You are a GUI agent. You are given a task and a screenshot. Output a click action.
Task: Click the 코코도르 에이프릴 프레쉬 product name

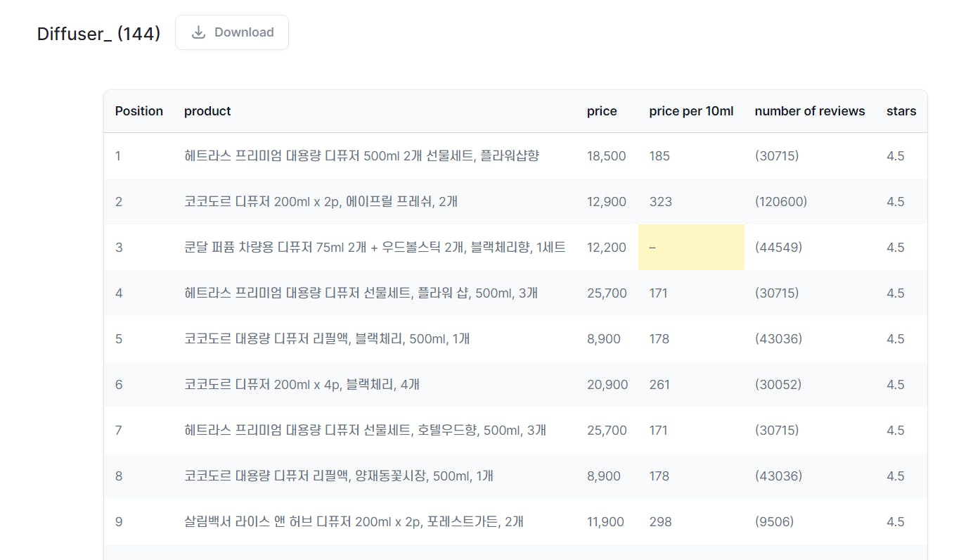[321, 202]
